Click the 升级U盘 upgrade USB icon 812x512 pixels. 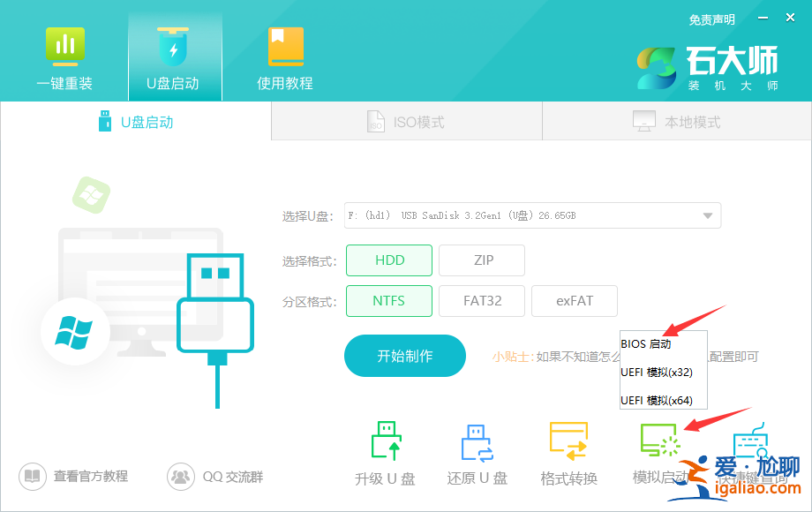pyautogui.click(x=386, y=450)
